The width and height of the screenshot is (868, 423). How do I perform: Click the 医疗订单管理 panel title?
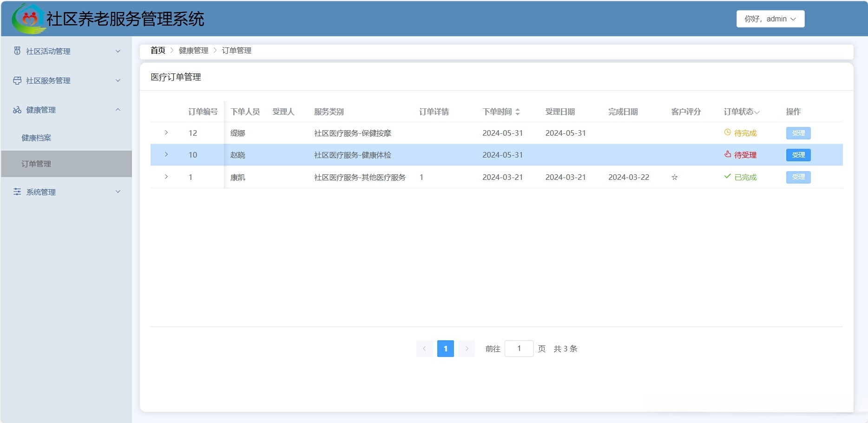(176, 77)
